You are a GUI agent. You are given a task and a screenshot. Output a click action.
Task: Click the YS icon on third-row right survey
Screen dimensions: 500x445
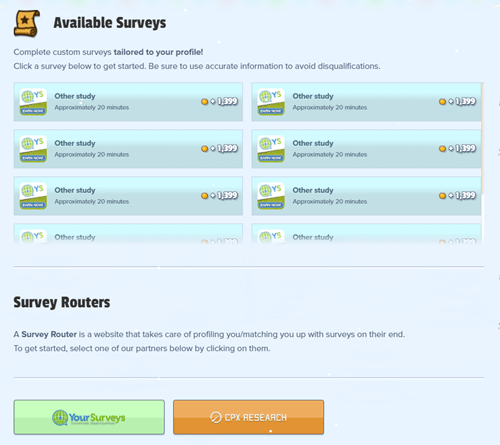pyautogui.click(x=271, y=196)
